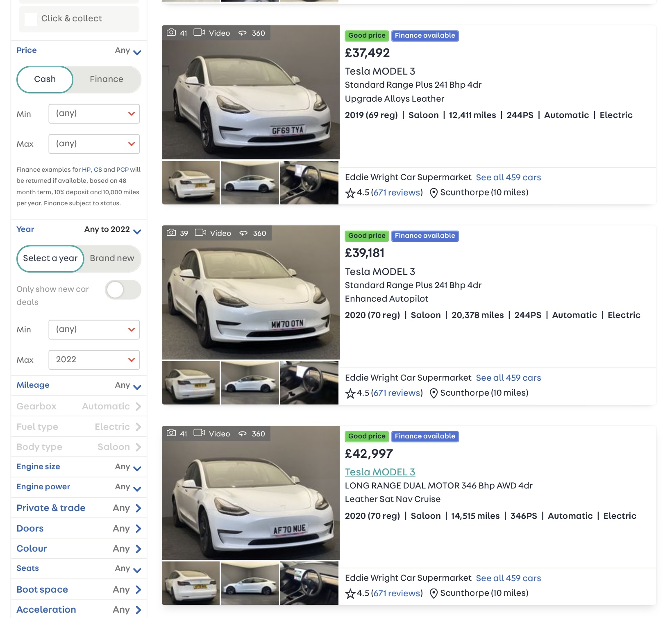
Task: Click the 360 view icon on MW70 OTN listing
Action: pos(244,233)
